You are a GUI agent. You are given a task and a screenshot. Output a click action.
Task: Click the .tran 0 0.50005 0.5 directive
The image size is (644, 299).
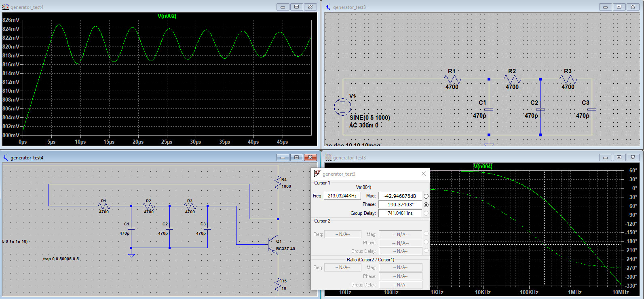click(x=61, y=259)
